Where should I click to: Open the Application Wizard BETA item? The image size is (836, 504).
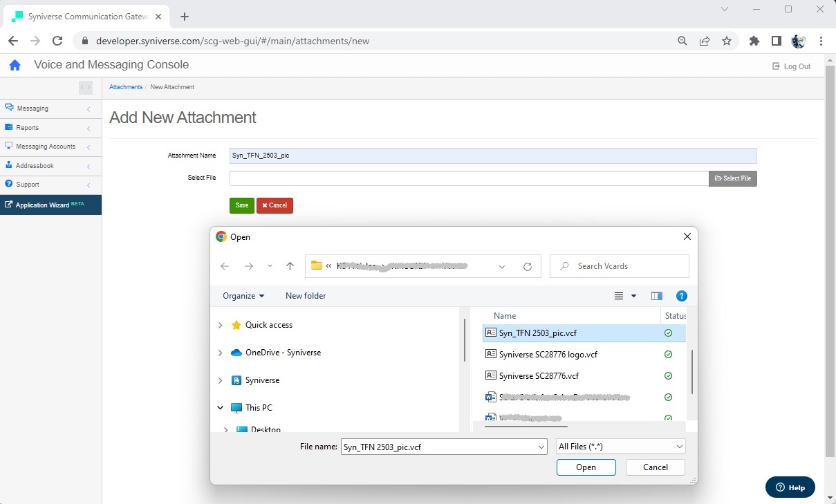tap(50, 205)
